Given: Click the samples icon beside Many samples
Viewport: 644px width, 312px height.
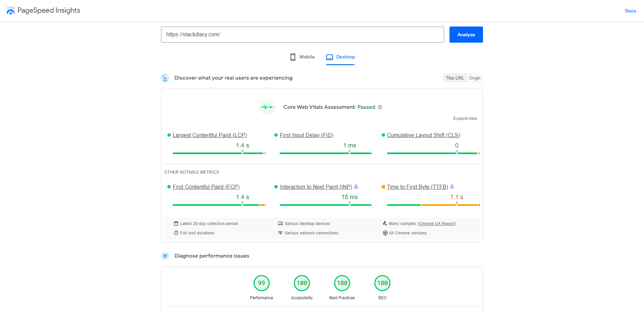Looking at the screenshot, I should tap(385, 223).
